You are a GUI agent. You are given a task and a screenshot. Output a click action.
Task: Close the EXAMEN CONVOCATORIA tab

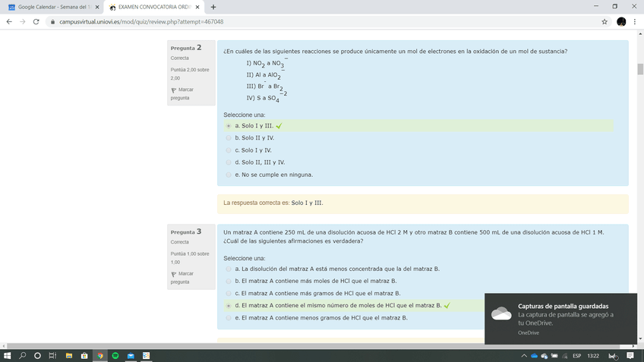click(x=197, y=7)
